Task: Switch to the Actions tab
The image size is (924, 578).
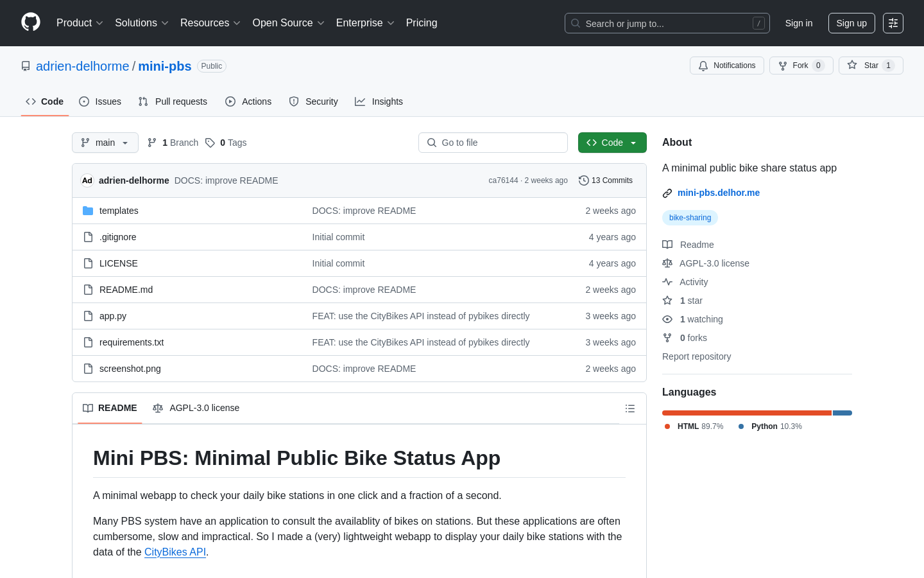Action: tap(248, 101)
